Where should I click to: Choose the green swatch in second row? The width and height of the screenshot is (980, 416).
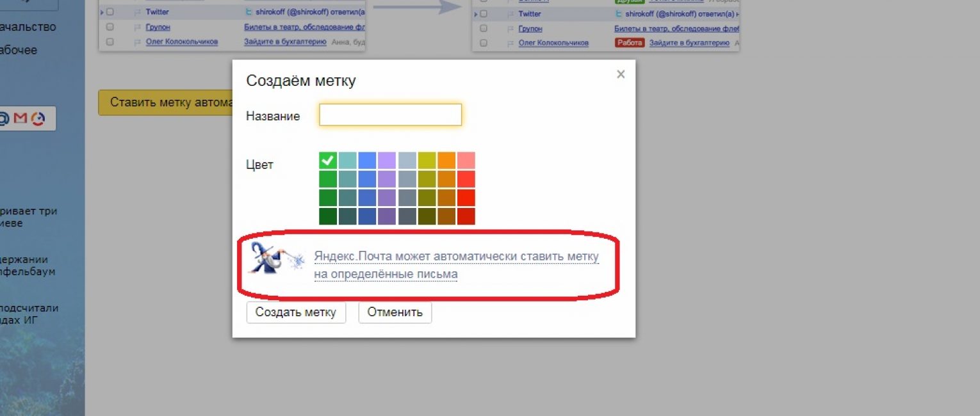328,179
